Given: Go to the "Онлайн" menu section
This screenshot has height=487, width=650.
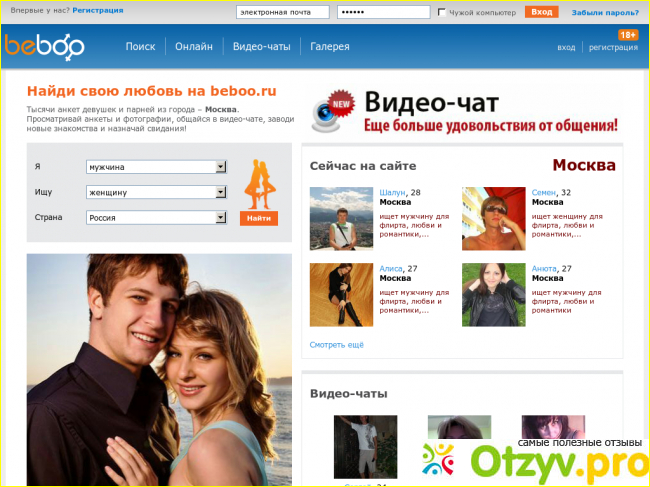Looking at the screenshot, I should tap(193, 47).
